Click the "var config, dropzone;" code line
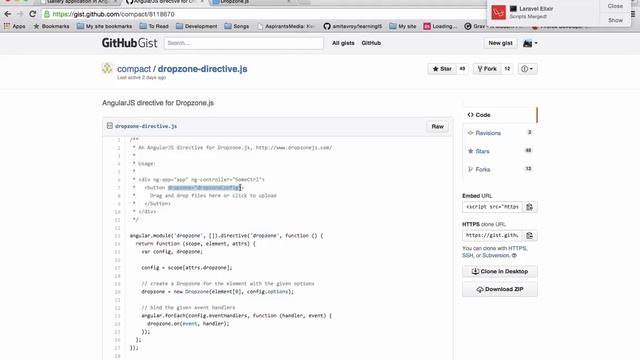Image resolution: width=640 pixels, height=360 pixels. tap(172, 252)
